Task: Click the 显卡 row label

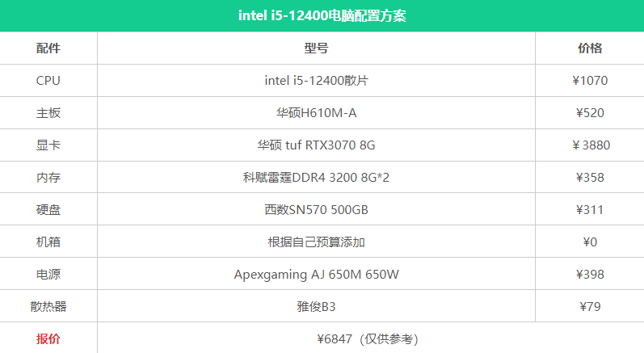Action: (48, 145)
